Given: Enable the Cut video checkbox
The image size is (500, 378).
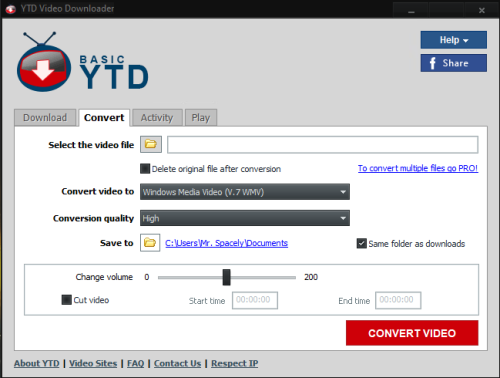Looking at the screenshot, I should click(67, 300).
